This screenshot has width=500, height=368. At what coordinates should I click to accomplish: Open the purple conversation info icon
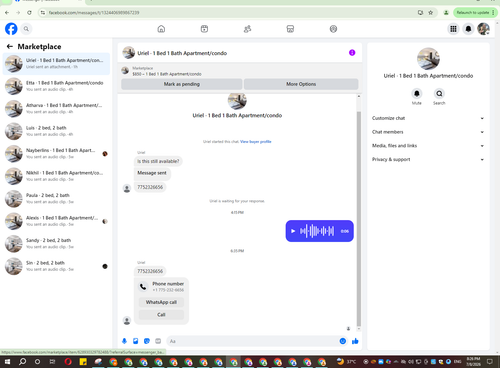click(352, 53)
